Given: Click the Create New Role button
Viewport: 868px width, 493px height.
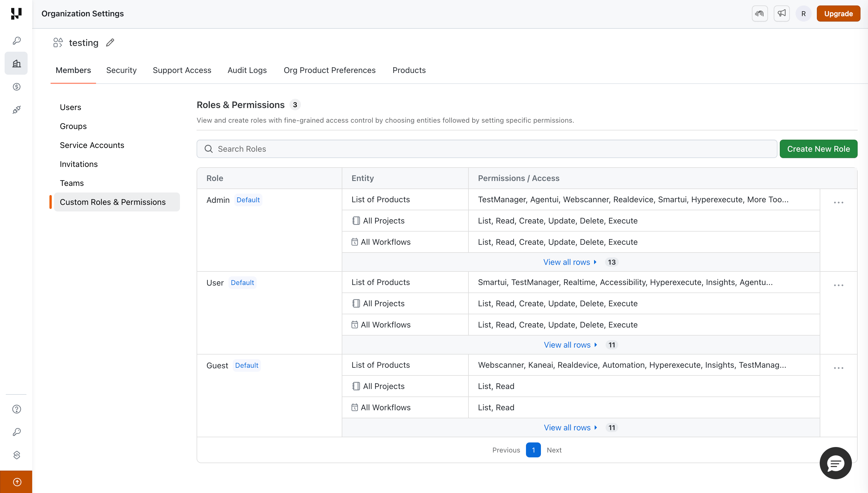Looking at the screenshot, I should pyautogui.click(x=818, y=149).
